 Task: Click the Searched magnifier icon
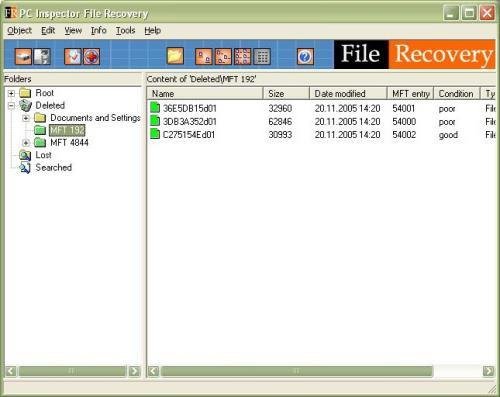[x=25, y=167]
